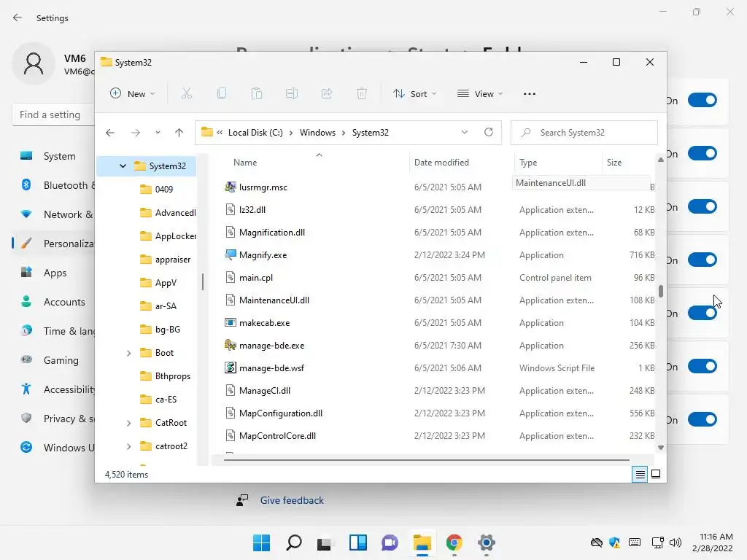The height and width of the screenshot is (560, 747).
Task: Click the file list horizontal scrollbar
Action: click(426, 460)
